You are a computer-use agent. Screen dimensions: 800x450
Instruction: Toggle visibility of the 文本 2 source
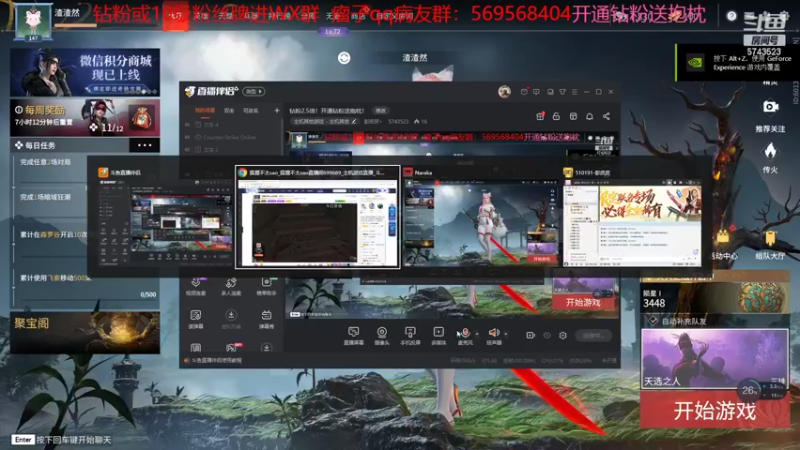(187, 150)
